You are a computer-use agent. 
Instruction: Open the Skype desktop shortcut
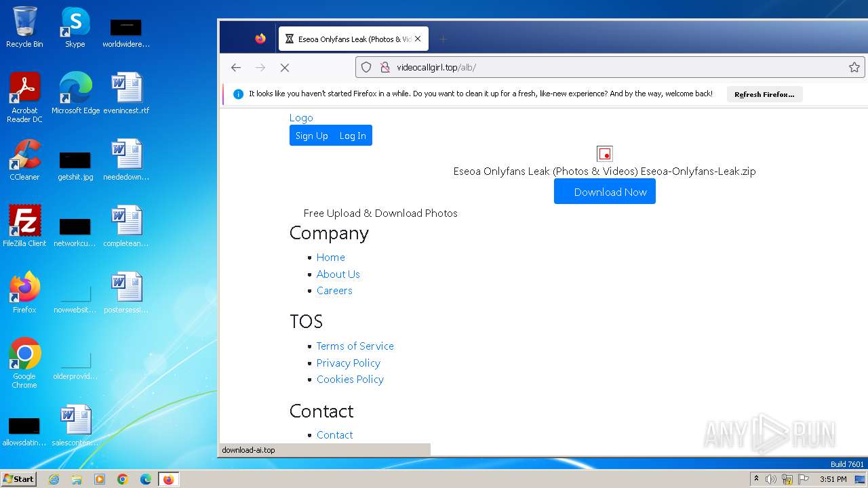point(75,27)
